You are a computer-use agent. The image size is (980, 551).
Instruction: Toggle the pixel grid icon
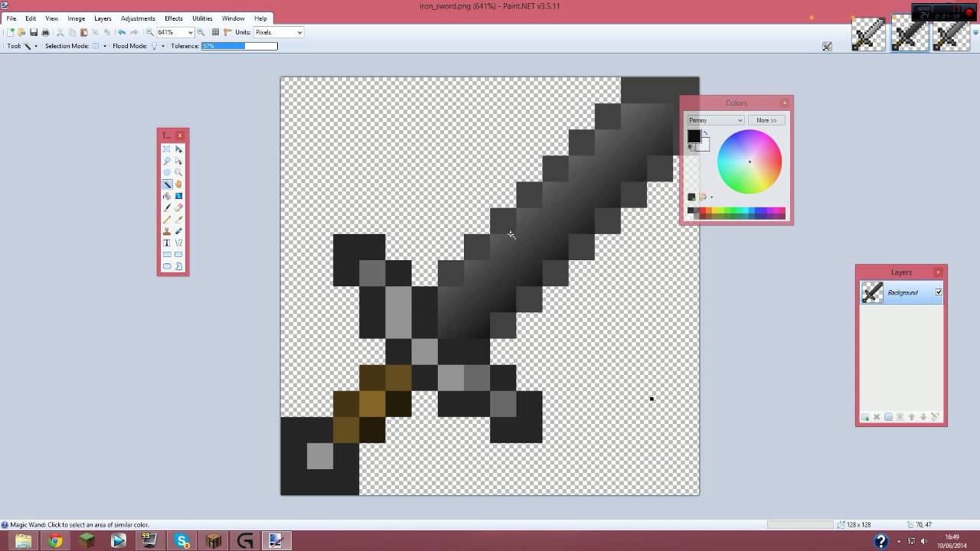(x=216, y=32)
